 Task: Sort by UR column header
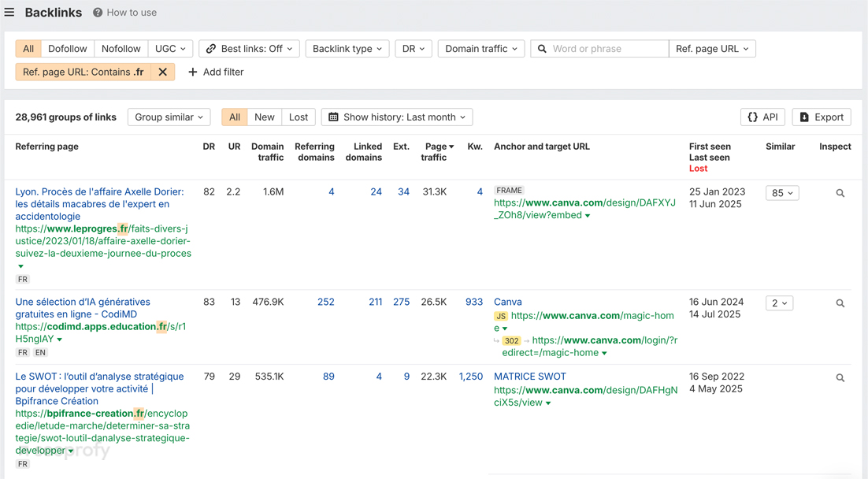[x=234, y=147]
